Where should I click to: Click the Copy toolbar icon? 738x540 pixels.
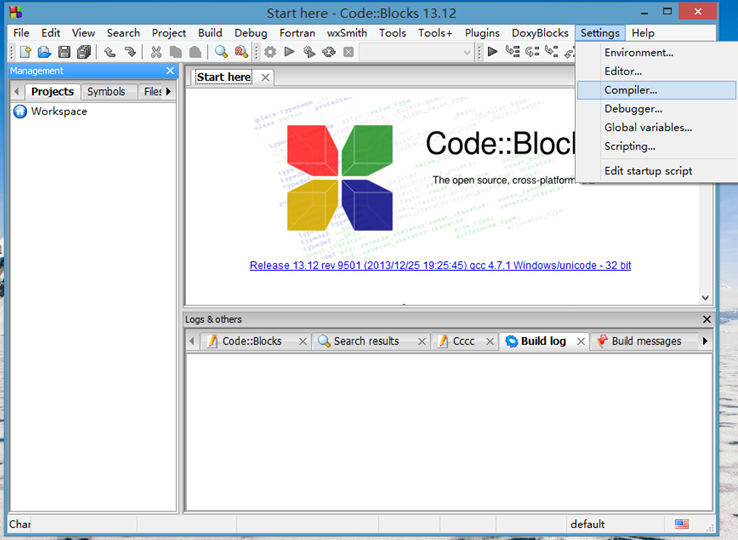tap(176, 52)
